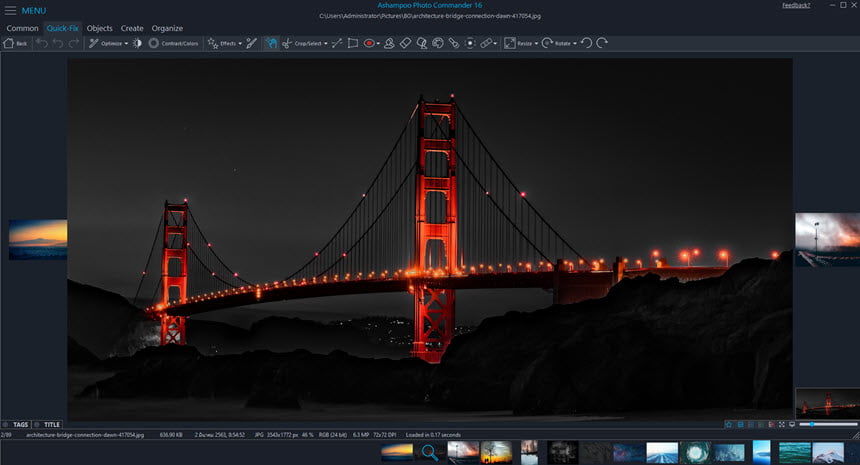Expand the Resize dropdown arrow

536,43
